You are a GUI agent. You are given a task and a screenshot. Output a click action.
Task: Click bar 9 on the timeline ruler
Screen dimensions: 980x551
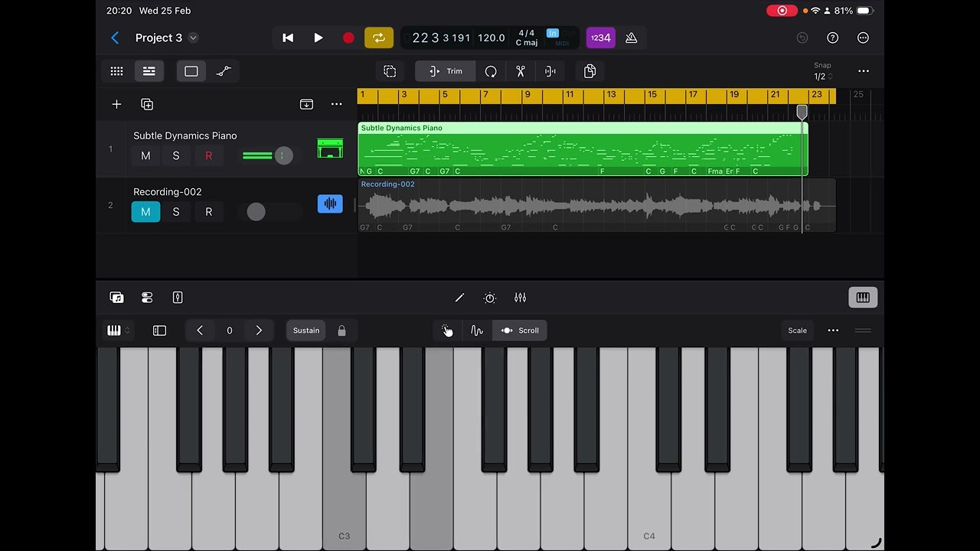tap(527, 95)
